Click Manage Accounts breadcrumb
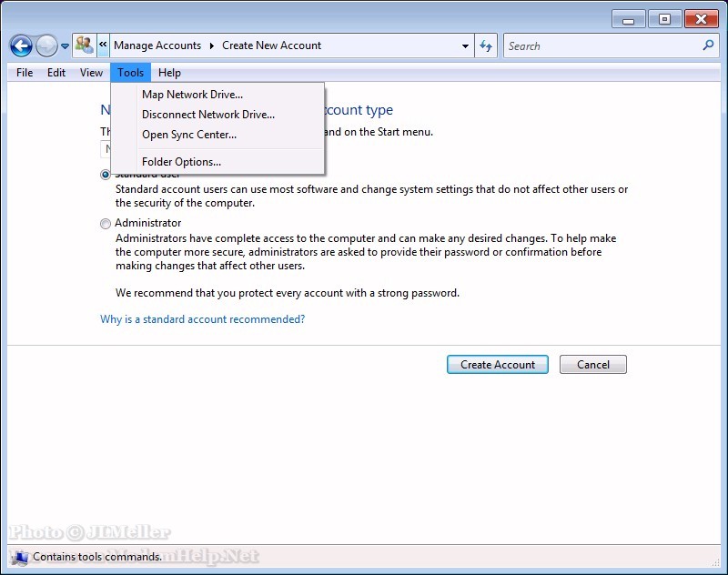 [157, 45]
